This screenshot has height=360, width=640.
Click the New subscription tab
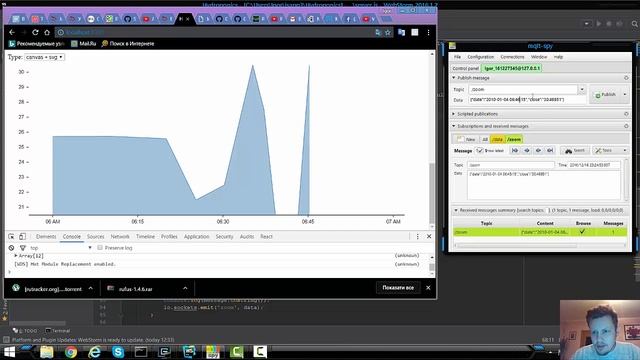tap(466, 139)
